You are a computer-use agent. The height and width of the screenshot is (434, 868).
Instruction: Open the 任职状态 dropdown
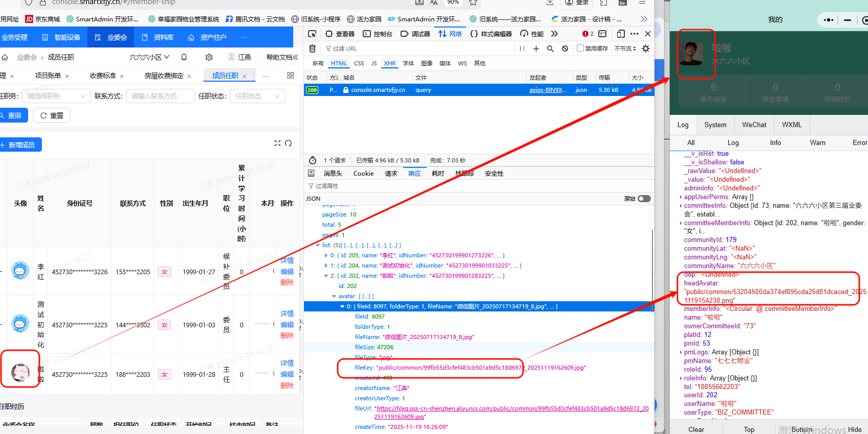[257, 96]
